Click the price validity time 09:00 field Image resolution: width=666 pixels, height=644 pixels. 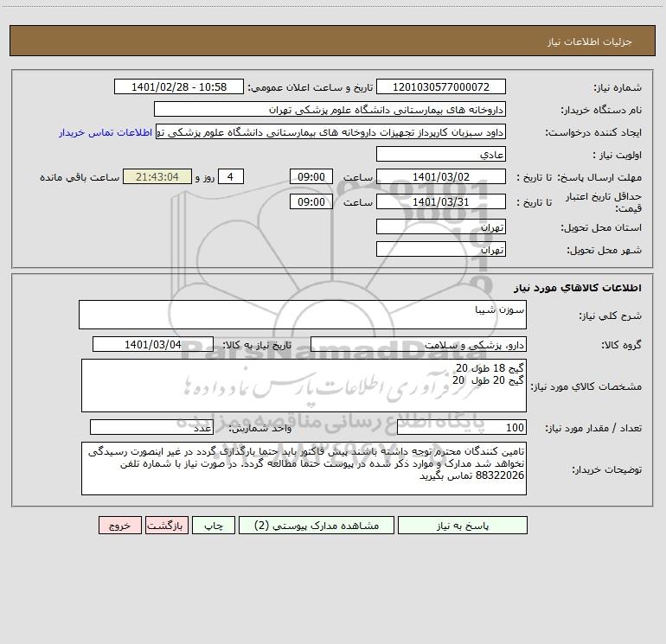311,201
